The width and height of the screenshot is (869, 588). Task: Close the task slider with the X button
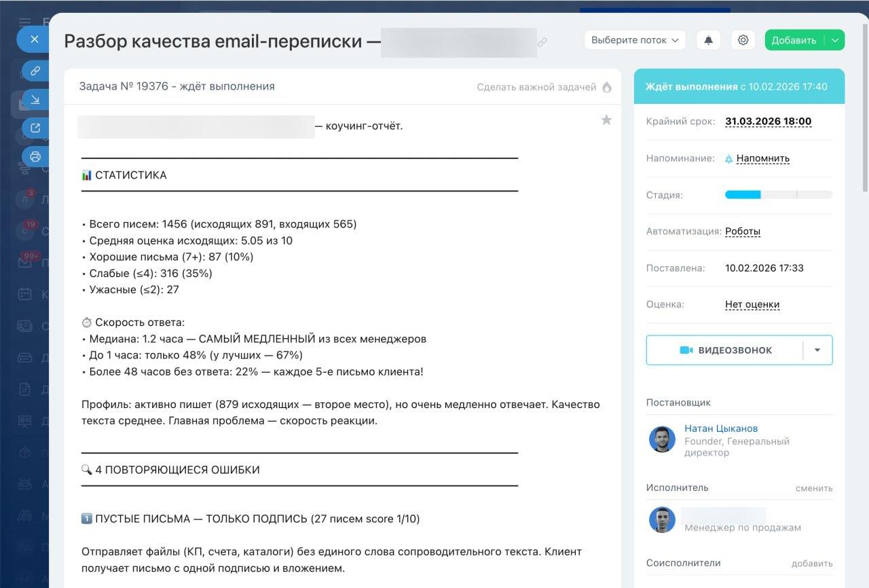click(35, 39)
